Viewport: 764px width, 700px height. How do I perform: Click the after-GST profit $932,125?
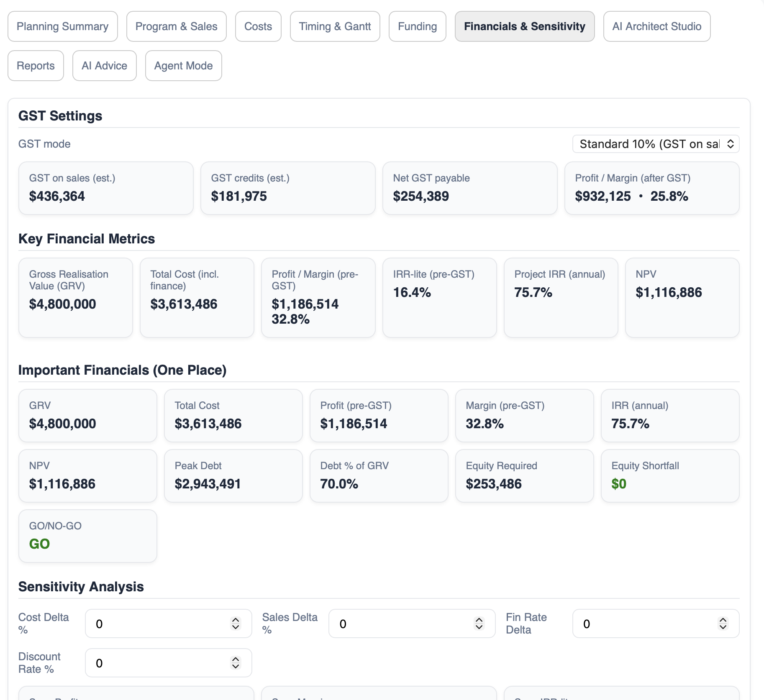pos(603,196)
